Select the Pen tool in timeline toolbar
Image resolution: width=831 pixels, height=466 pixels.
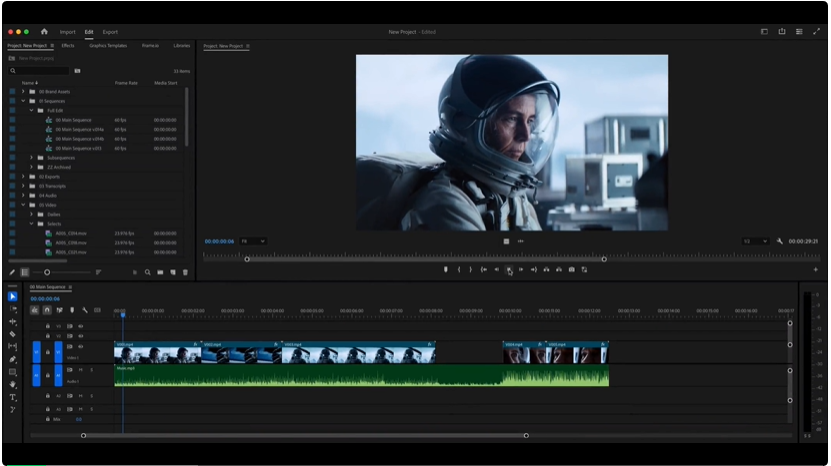tap(13, 359)
